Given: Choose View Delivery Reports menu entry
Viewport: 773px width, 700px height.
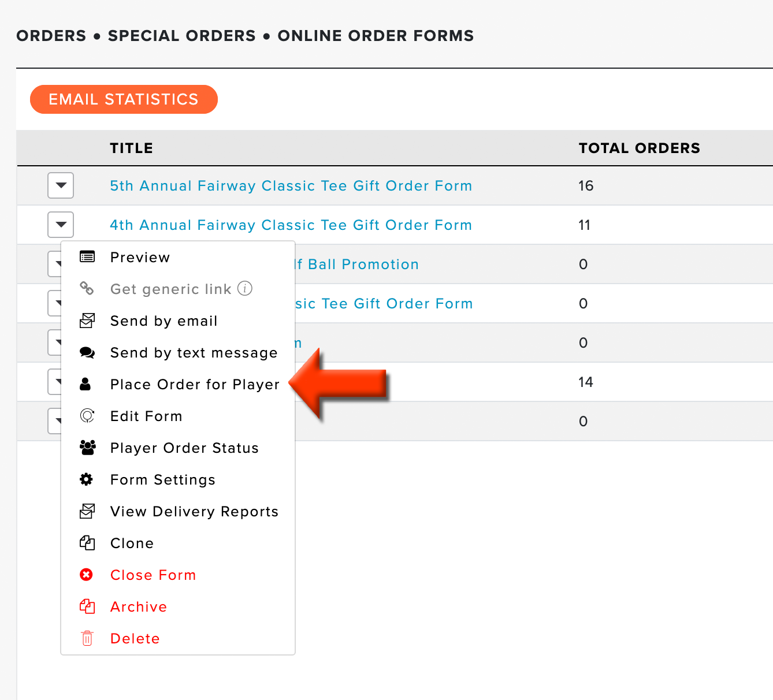Looking at the screenshot, I should (194, 511).
